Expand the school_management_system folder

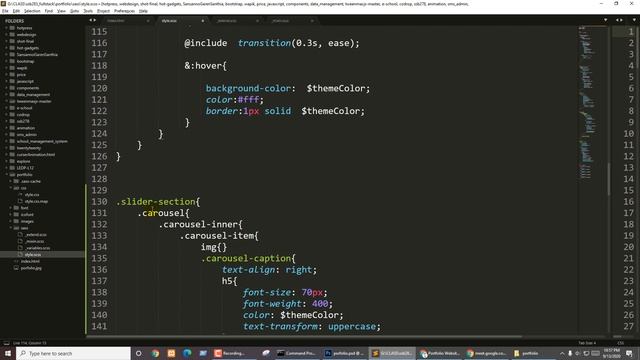[7, 141]
